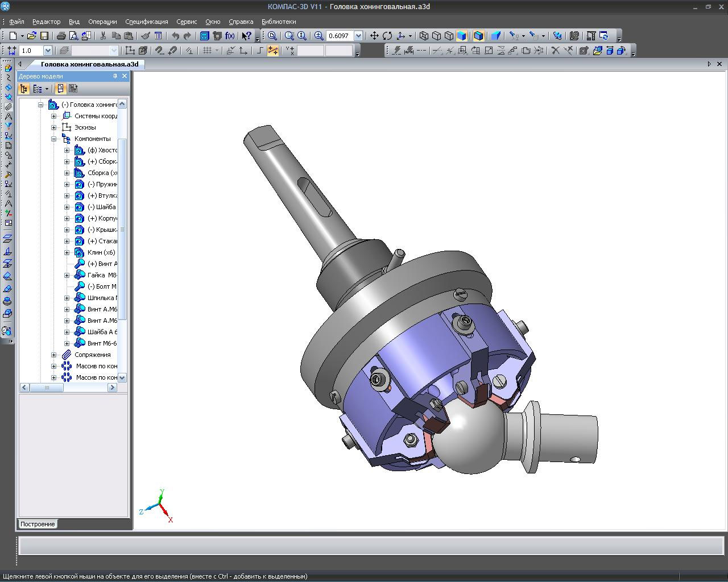
Task: Click the Undo arrow icon
Action: 175,36
